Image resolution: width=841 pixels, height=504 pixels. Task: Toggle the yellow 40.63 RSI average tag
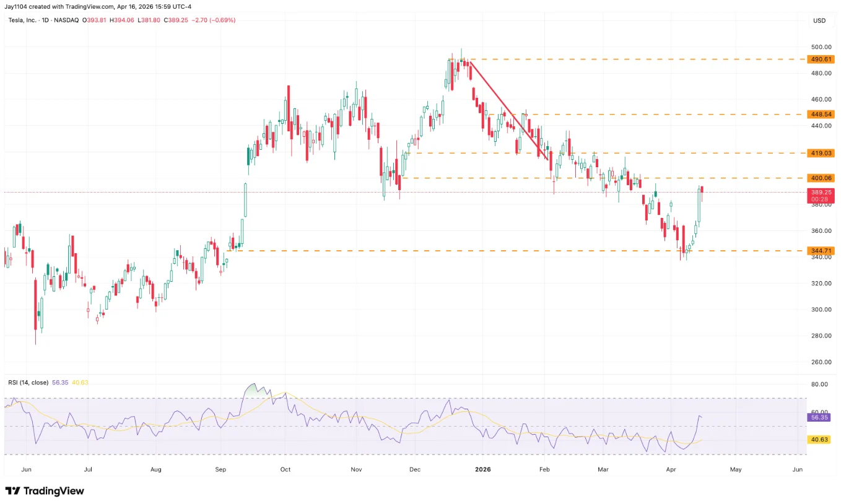[x=818, y=439]
